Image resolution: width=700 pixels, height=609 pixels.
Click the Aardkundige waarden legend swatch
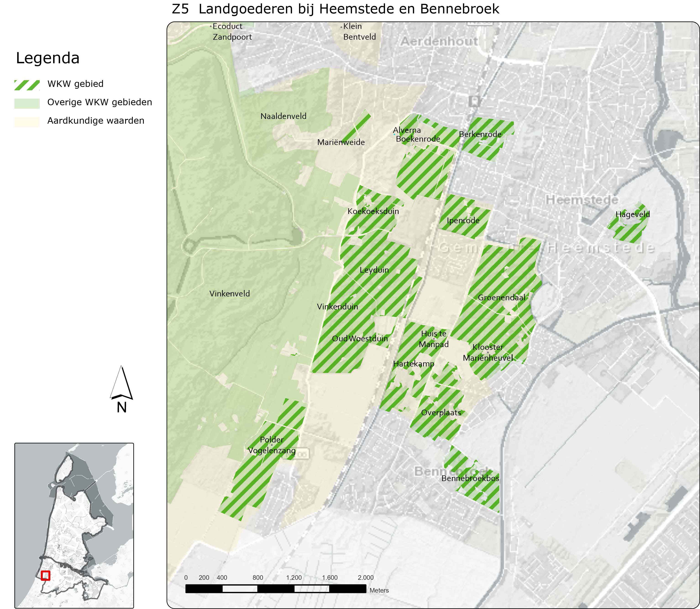tap(27, 122)
